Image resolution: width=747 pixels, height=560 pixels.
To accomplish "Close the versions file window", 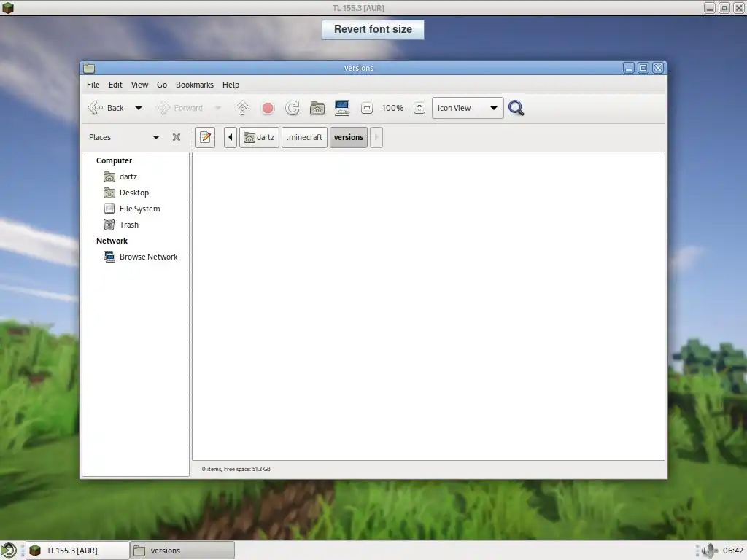I will tap(658, 68).
